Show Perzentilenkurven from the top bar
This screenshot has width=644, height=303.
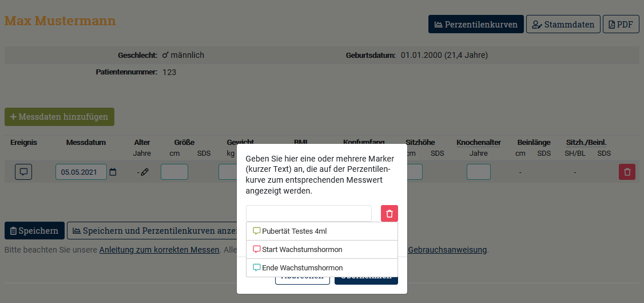click(x=476, y=25)
